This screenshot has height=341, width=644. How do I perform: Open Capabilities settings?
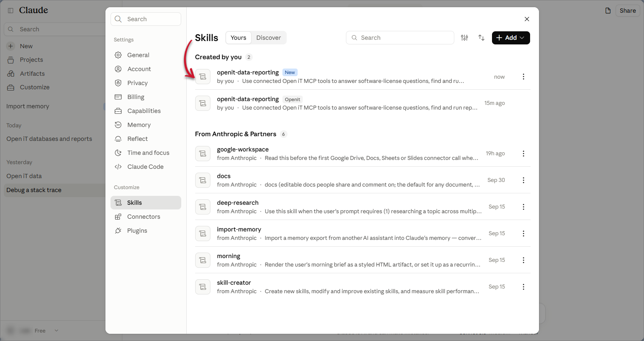click(146, 111)
